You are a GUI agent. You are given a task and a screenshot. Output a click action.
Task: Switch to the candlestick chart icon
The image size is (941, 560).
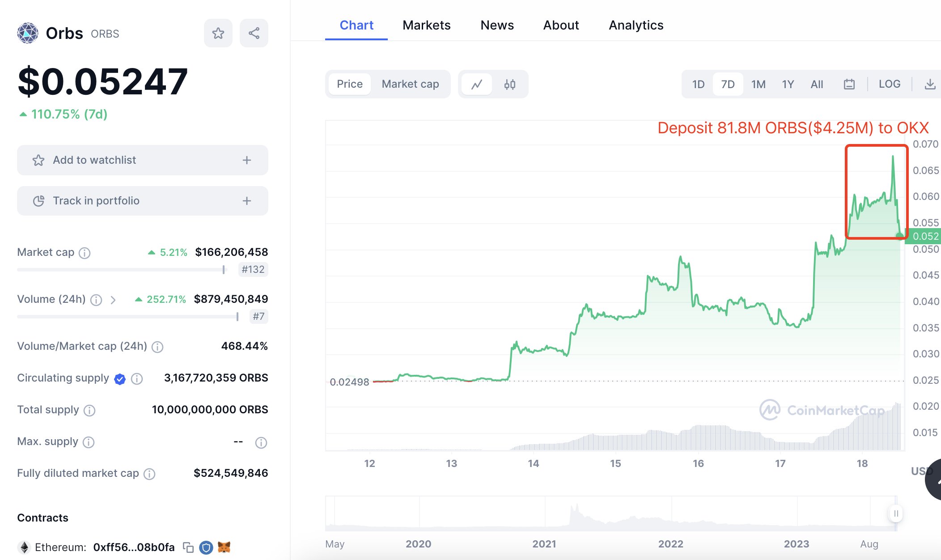(510, 84)
